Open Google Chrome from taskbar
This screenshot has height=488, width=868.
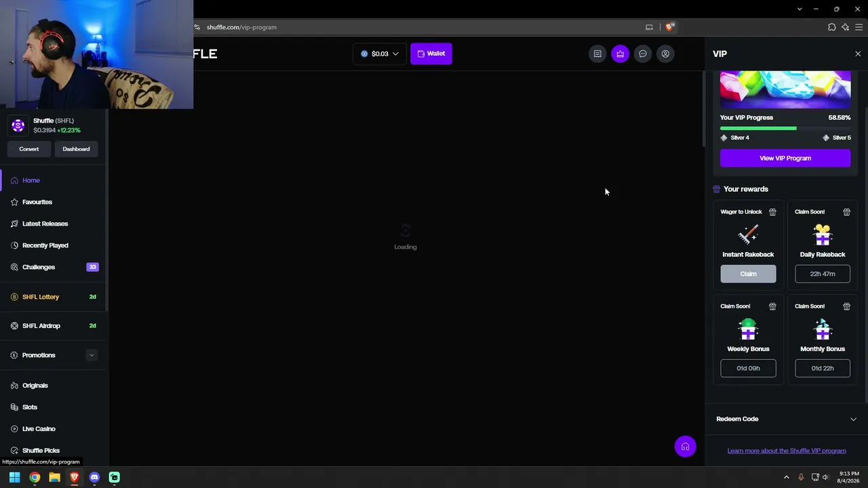(35, 477)
